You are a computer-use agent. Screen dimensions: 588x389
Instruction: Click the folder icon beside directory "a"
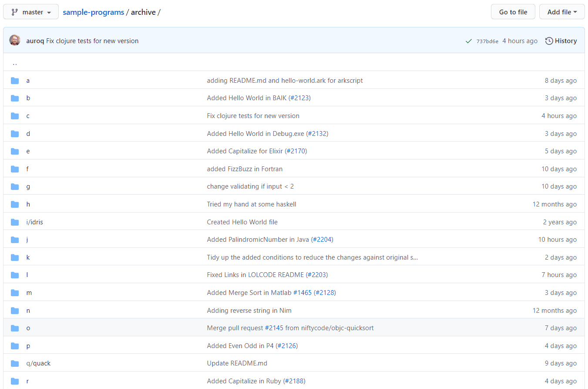[15, 80]
